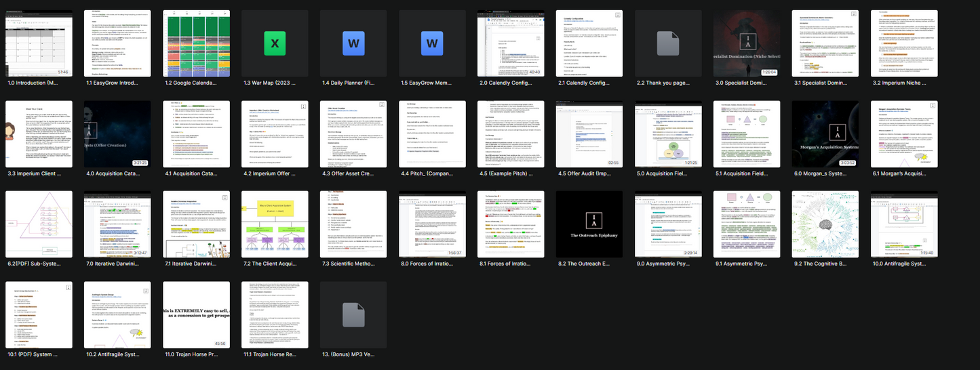The image size is (980, 370).
Task: Open the 7.2 The Client Acqui... diagram thumbnail
Action: tap(275, 224)
